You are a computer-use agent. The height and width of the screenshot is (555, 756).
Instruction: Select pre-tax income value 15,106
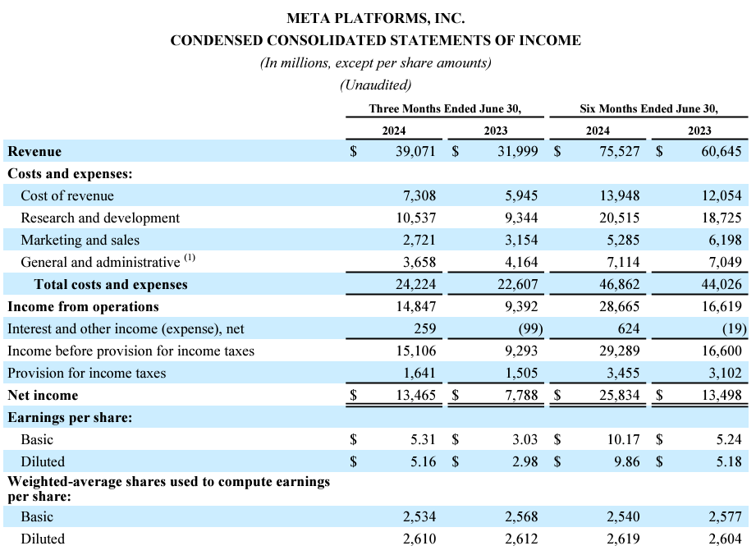(416, 351)
